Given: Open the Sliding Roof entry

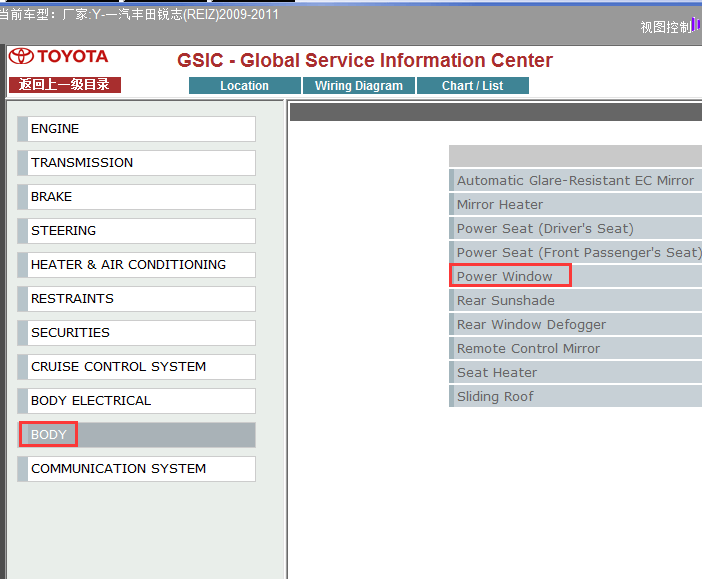Looking at the screenshot, I should [x=575, y=396].
